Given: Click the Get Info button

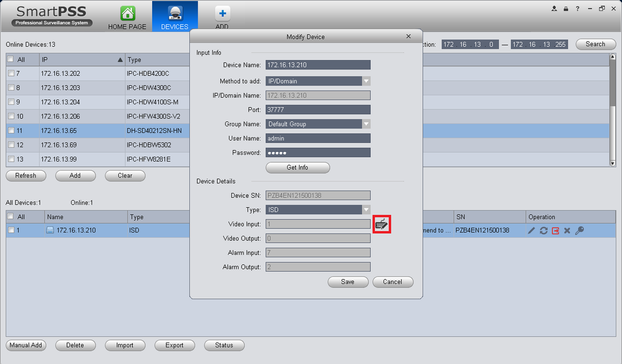Looking at the screenshot, I should (x=297, y=167).
